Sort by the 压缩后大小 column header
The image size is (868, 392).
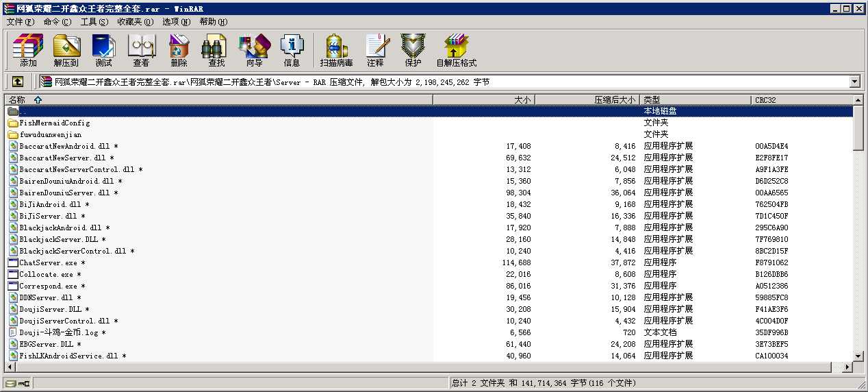click(x=587, y=100)
